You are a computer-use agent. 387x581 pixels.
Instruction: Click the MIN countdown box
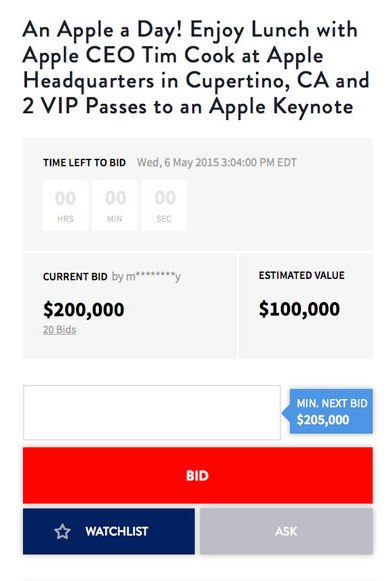point(115,205)
